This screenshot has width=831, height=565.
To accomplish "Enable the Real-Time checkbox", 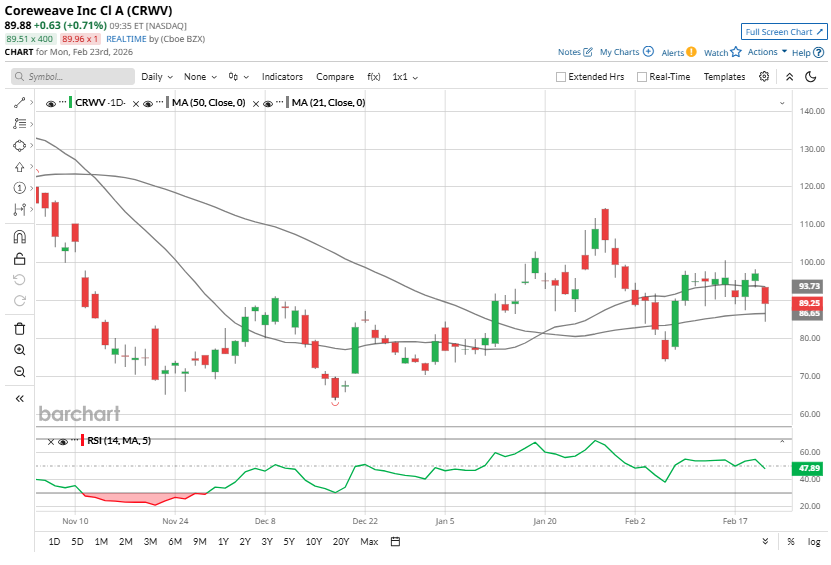I will 642,77.
